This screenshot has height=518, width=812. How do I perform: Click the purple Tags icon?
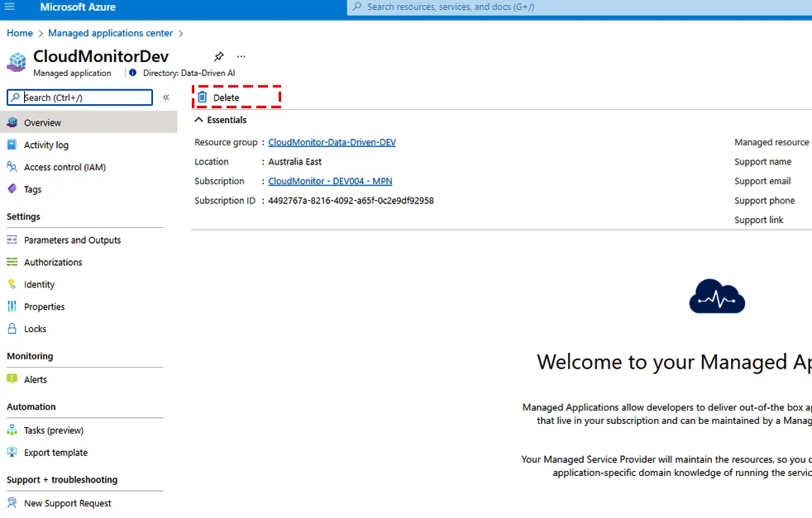pyautogui.click(x=12, y=189)
